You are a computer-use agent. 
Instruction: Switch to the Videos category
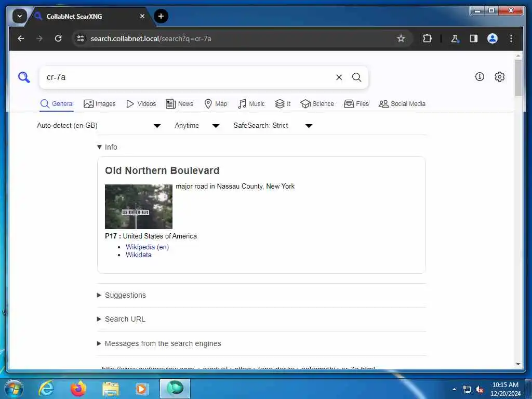(141, 104)
